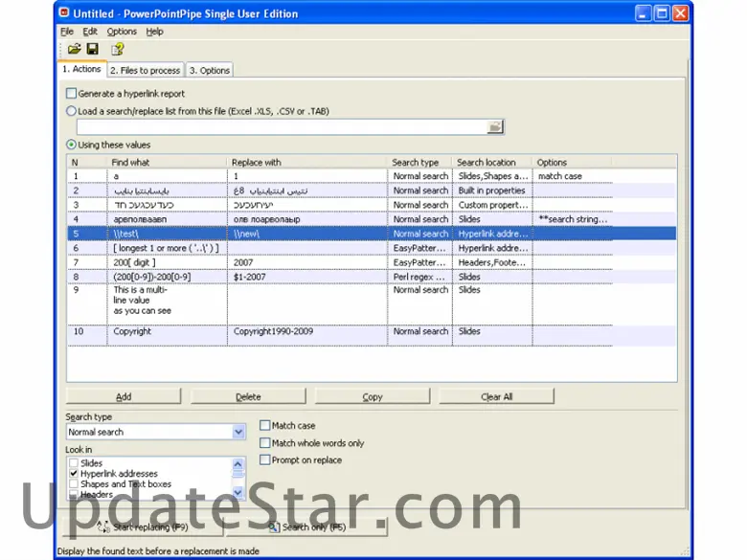Open the File menu
The height and width of the screenshot is (560, 747).
tap(67, 32)
